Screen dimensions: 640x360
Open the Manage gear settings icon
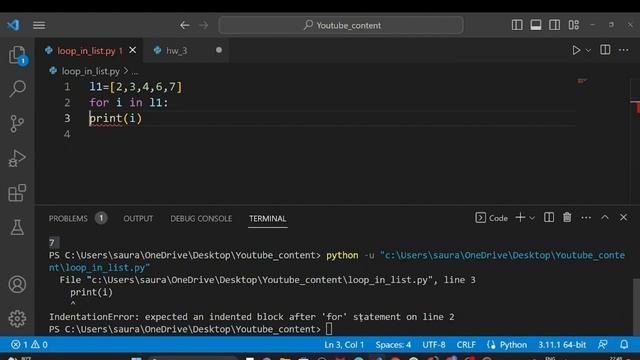[17, 318]
